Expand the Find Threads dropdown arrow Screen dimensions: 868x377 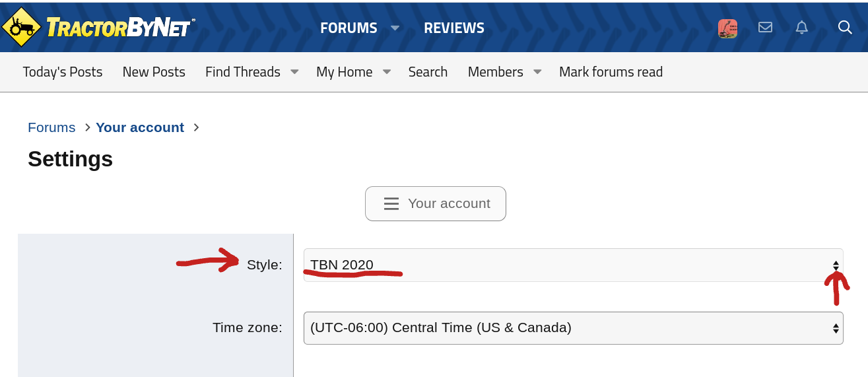tap(295, 72)
